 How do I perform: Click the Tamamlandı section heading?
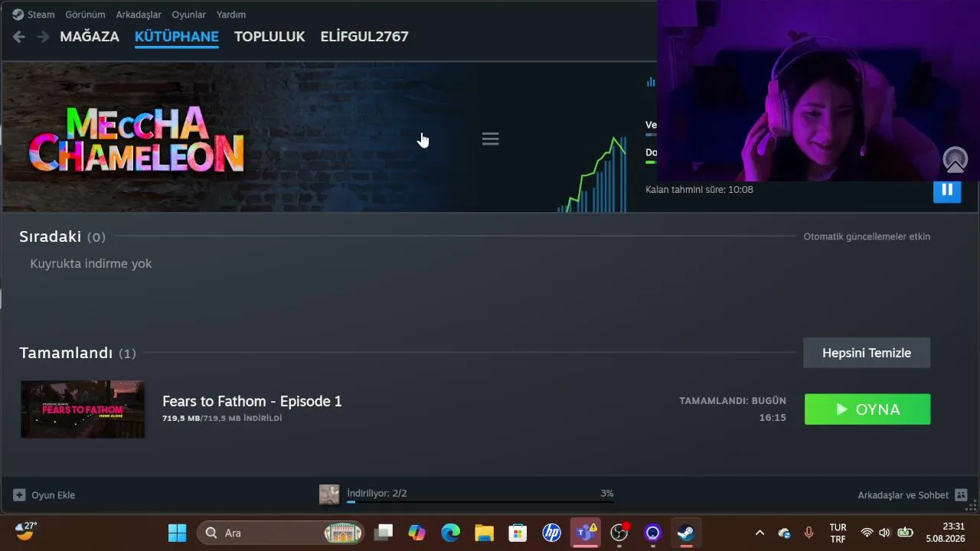tap(66, 354)
